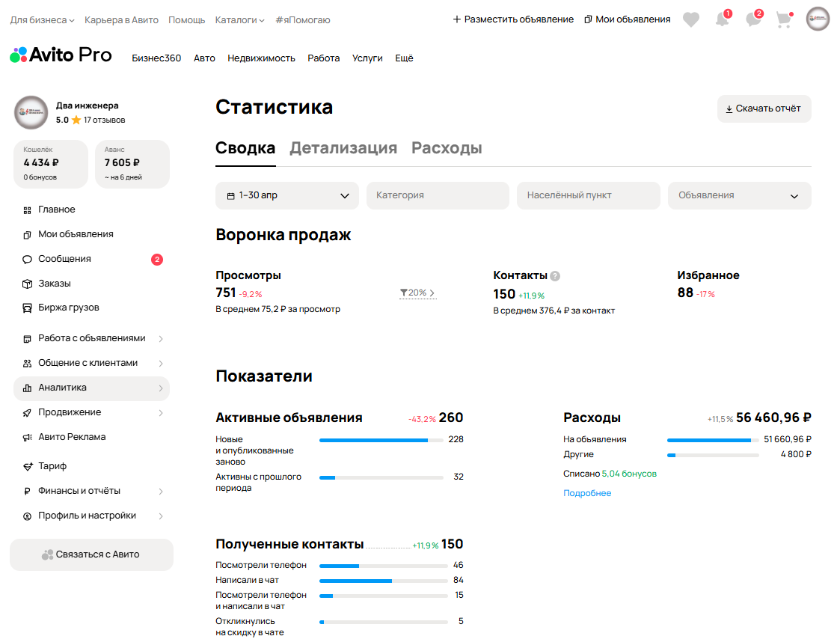The width and height of the screenshot is (840, 642).
Task: Click the help question mark next to Контакты
Action: 556,276
